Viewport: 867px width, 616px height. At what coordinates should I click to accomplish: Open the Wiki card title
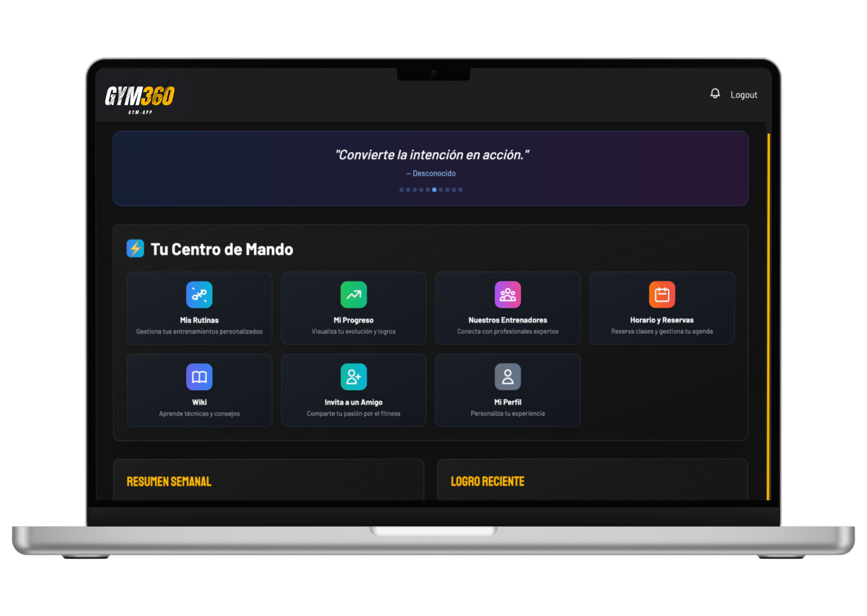(199, 402)
